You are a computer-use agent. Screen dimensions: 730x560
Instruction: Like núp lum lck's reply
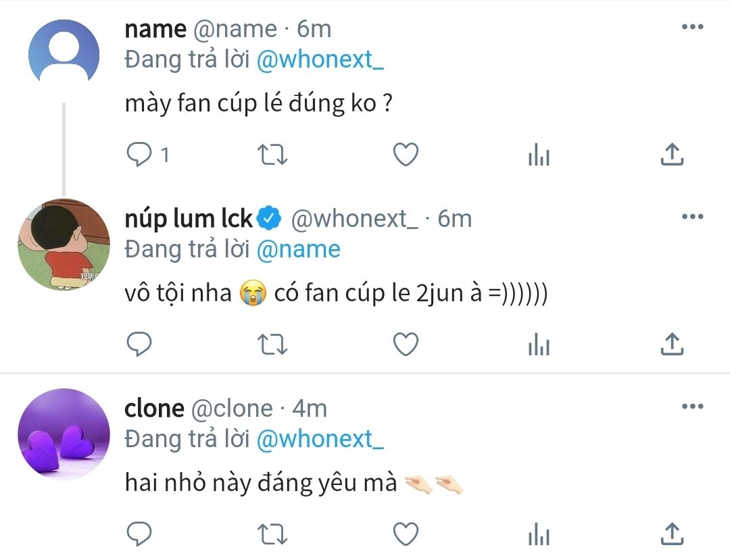point(406,345)
